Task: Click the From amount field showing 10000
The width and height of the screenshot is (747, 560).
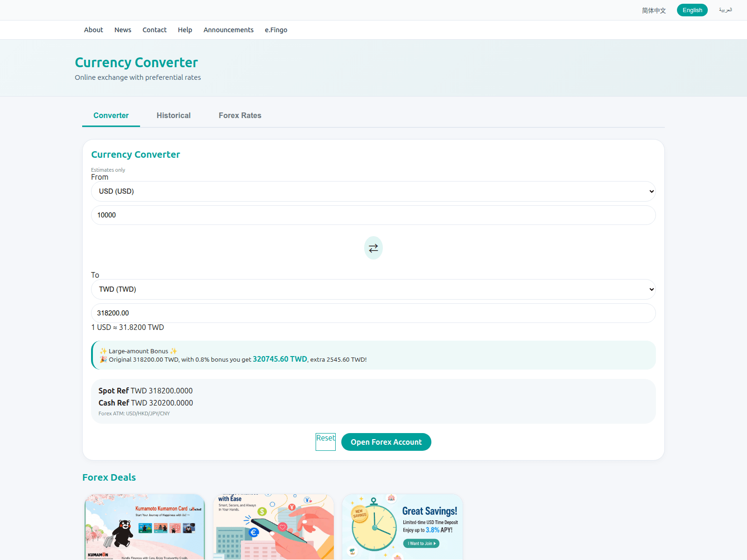Action: point(373,215)
